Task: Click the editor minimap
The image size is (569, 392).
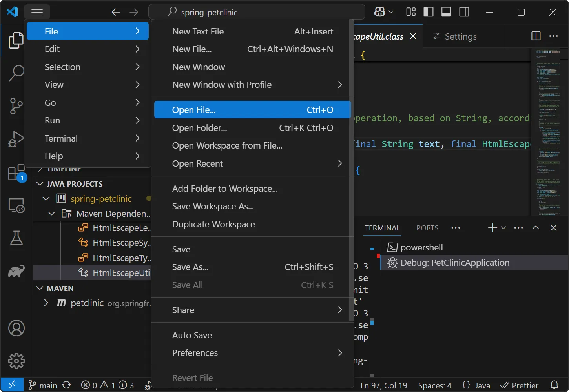Action: point(548,131)
